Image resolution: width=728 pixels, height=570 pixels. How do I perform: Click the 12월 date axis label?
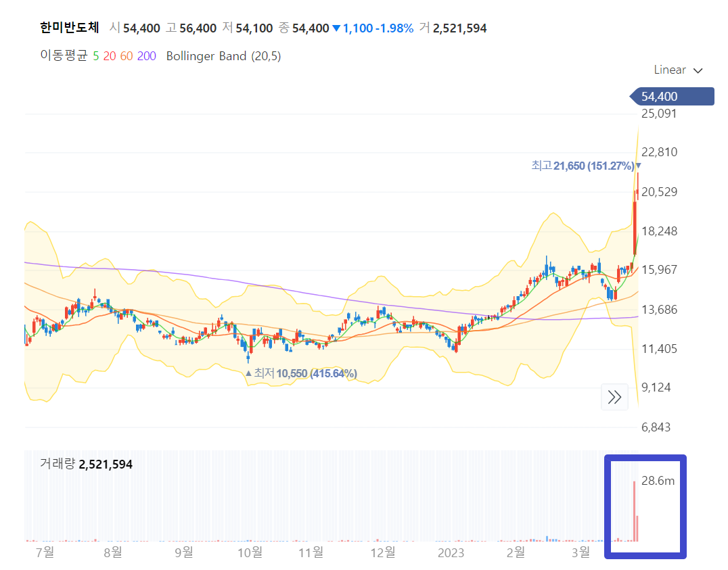[x=383, y=553]
